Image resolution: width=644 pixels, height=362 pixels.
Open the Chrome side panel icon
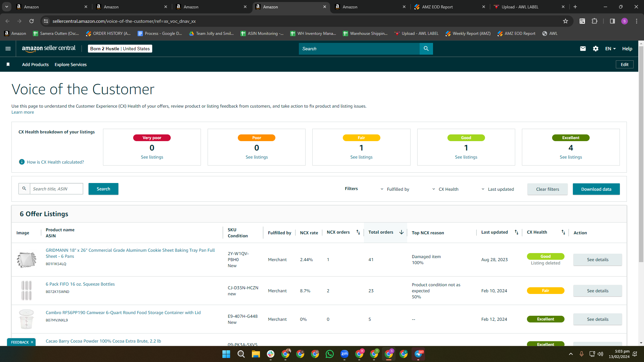(612, 21)
